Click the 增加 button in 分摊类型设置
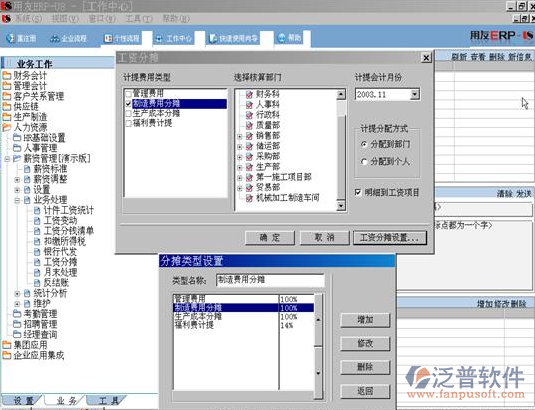 coord(365,320)
